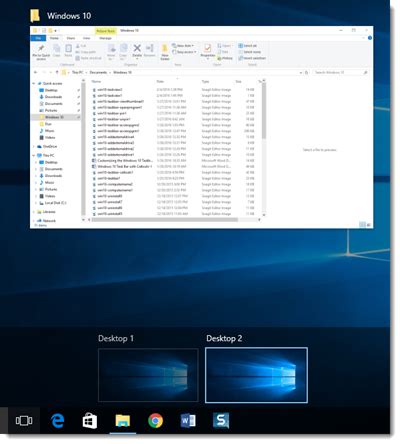
Task: Sort by the Name column header
Action: [96, 81]
